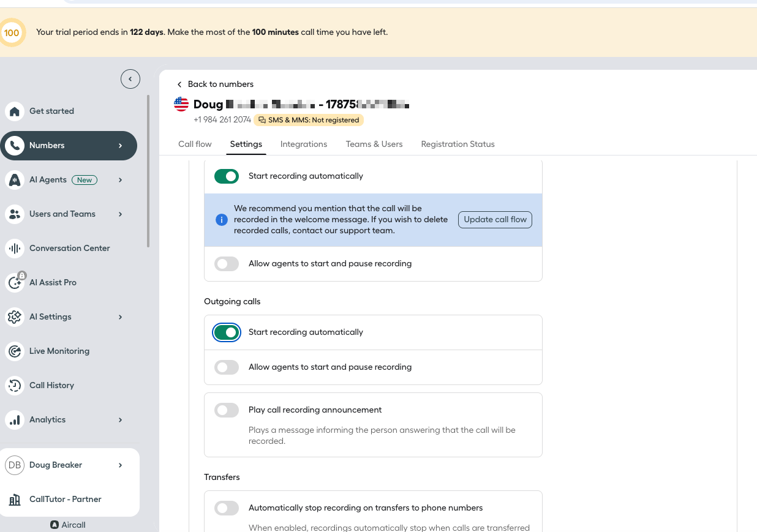
Task: Expand the AI Agents submenu chevron
Action: click(x=120, y=180)
